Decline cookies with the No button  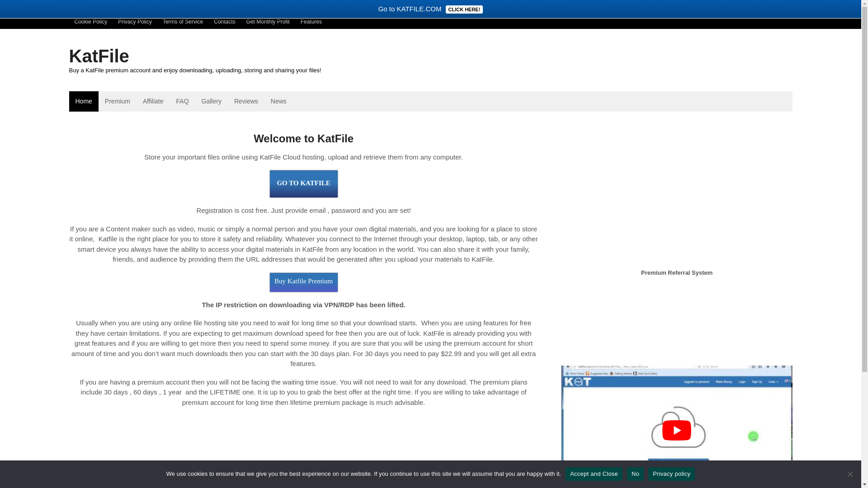click(x=635, y=474)
